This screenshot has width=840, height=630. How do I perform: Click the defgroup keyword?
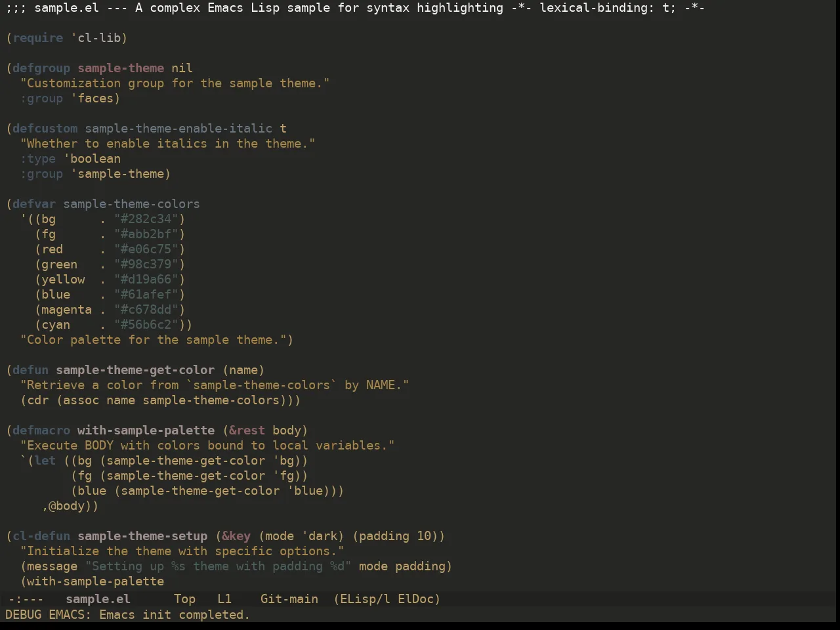click(x=41, y=68)
